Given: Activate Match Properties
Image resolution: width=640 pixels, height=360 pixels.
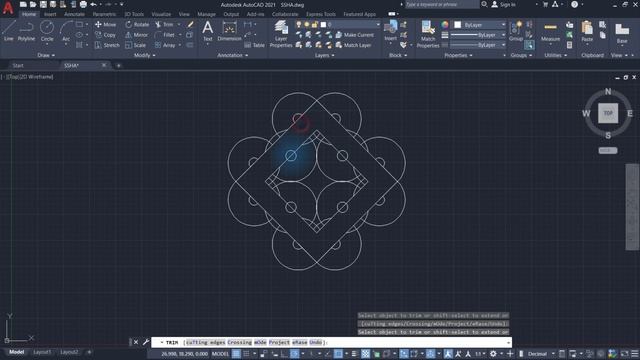Looking at the screenshot, I should [428, 34].
